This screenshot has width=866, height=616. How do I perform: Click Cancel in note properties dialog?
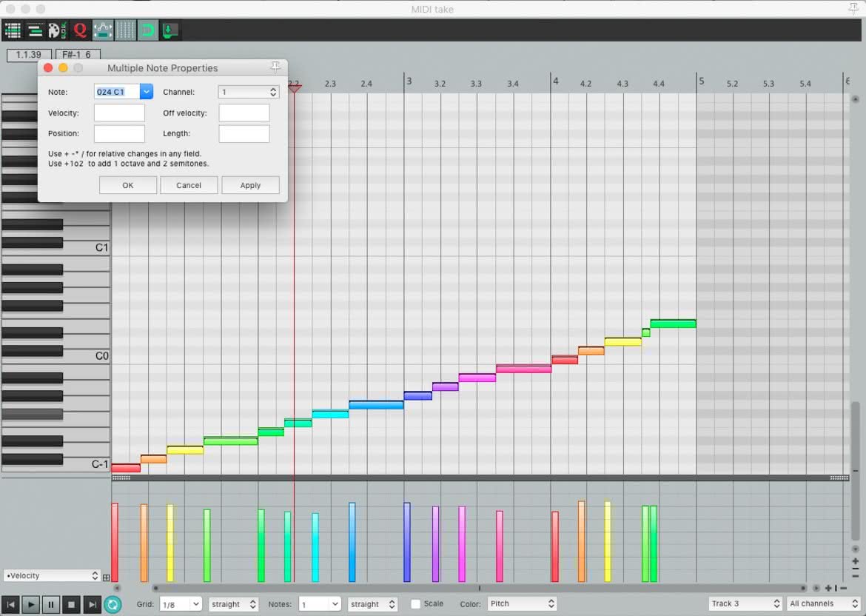point(189,185)
